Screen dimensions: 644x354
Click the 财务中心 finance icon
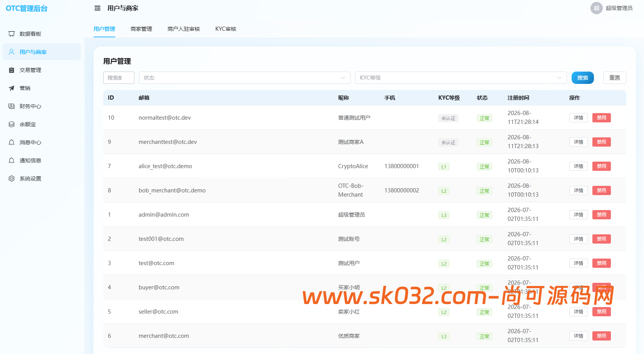(x=12, y=106)
